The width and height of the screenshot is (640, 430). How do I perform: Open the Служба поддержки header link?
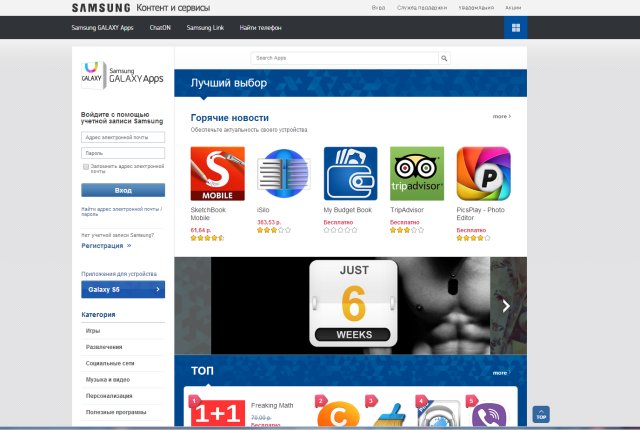pos(422,8)
